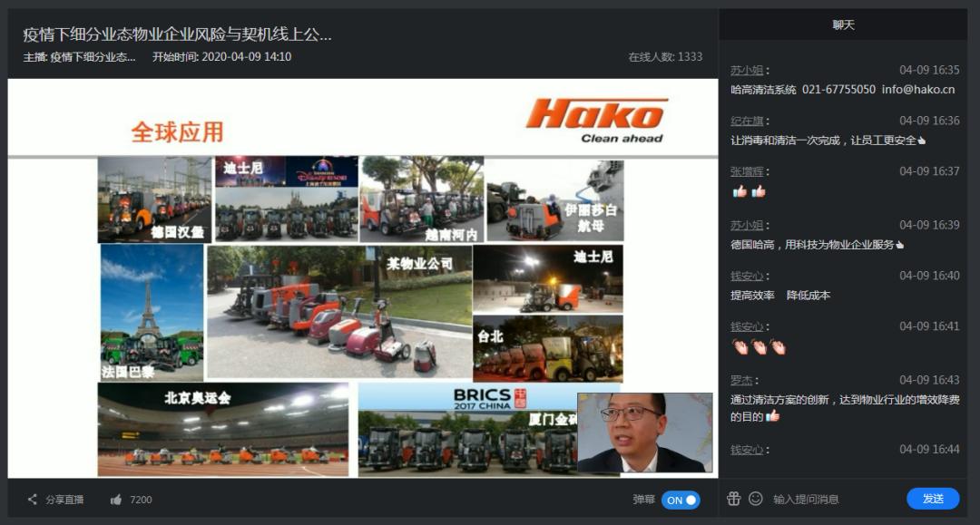Click username 张增辉 in chat

tap(747, 171)
